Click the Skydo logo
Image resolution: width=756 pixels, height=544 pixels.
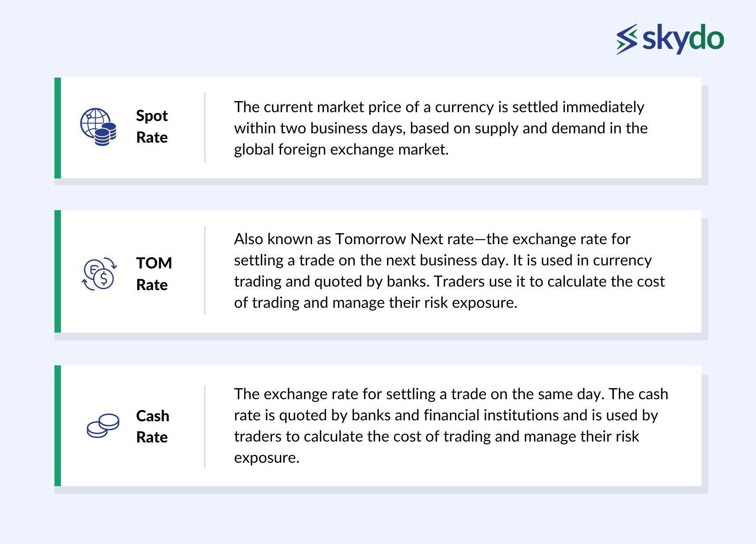tap(670, 39)
